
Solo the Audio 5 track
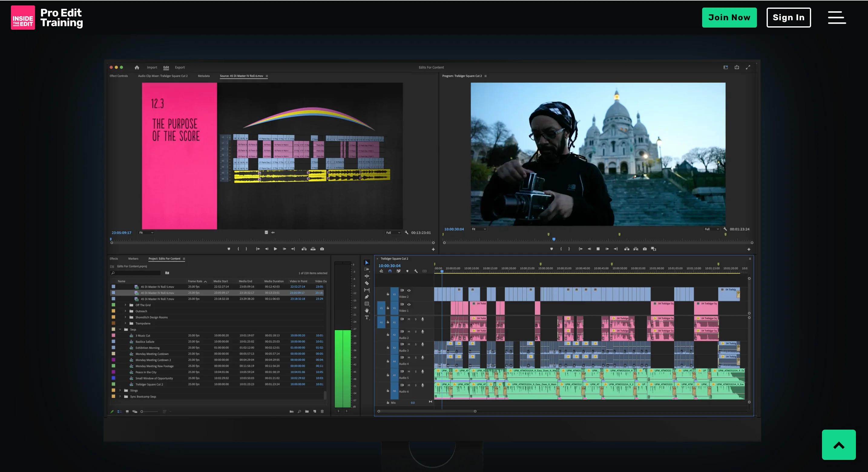pyautogui.click(x=416, y=372)
